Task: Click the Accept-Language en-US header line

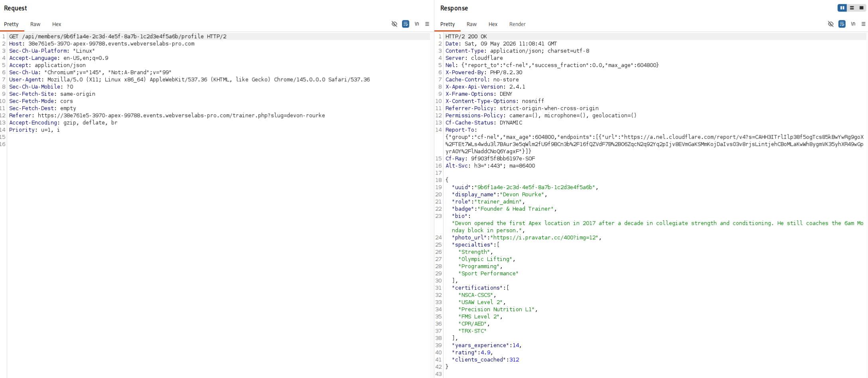Action: click(x=59, y=58)
